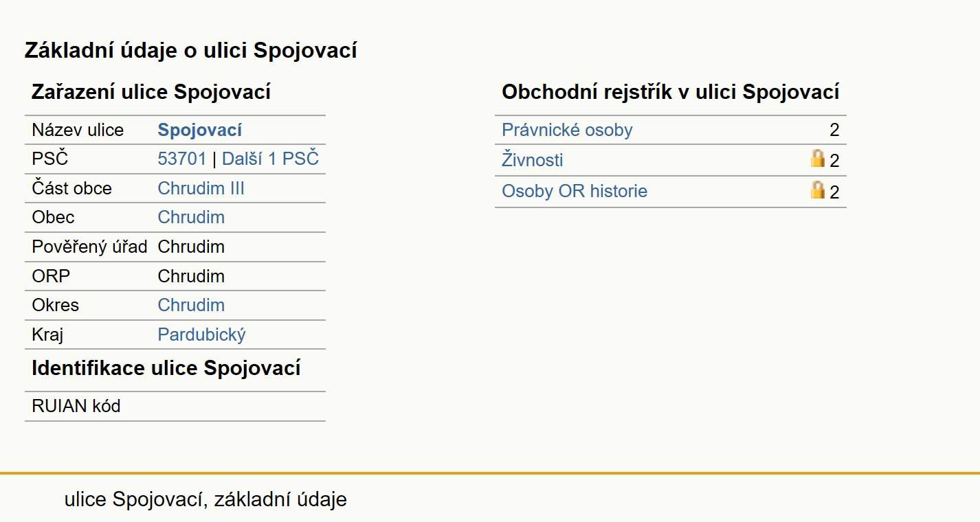The image size is (980, 522).
Task: Select the RUIAN kód row label
Action: 76,406
